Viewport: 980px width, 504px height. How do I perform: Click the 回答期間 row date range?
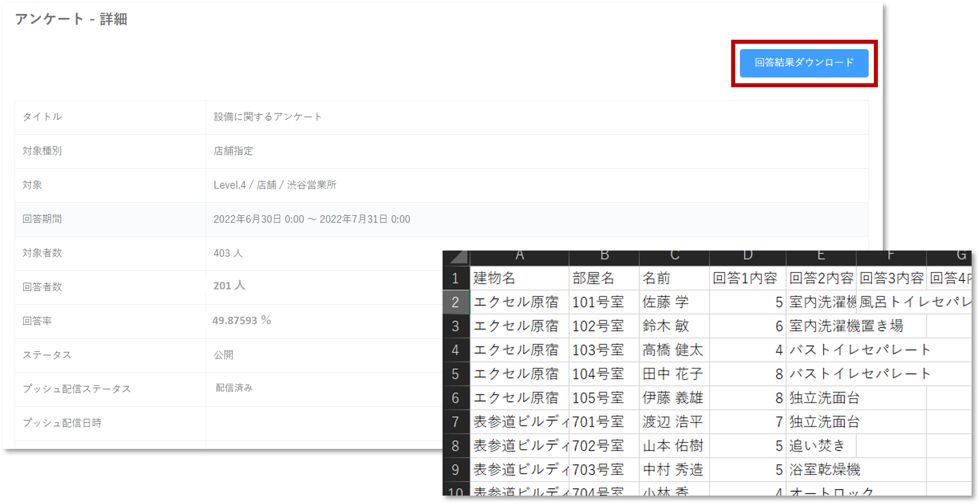click(311, 220)
